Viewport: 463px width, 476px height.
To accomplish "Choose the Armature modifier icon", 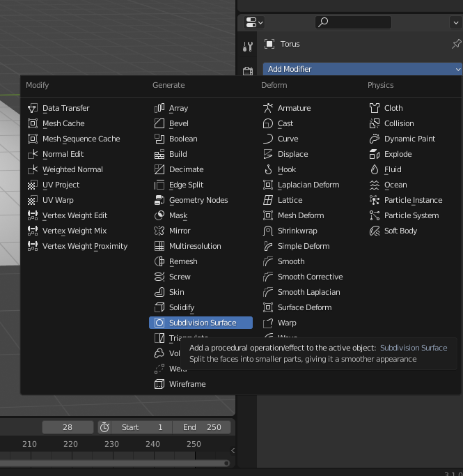I will (x=268, y=108).
